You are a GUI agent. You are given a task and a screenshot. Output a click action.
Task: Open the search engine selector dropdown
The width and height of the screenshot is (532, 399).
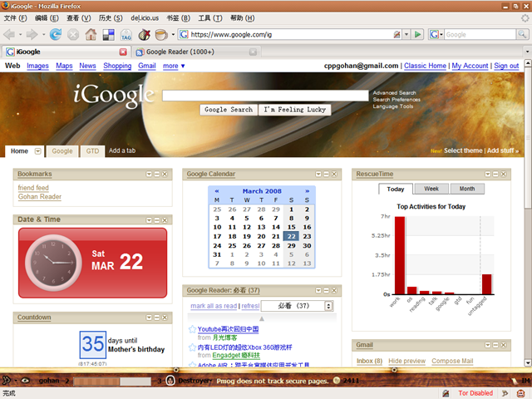(436, 34)
